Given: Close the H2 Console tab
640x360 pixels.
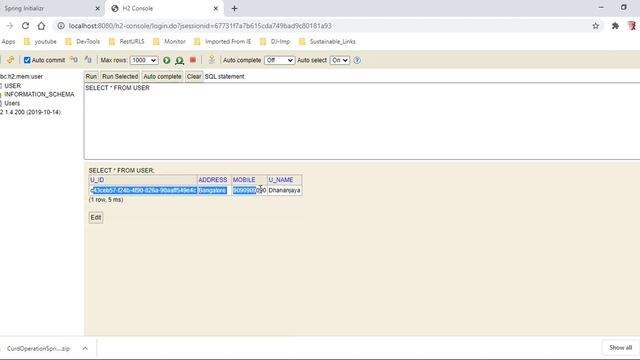Looking at the screenshot, I should 216,8.
